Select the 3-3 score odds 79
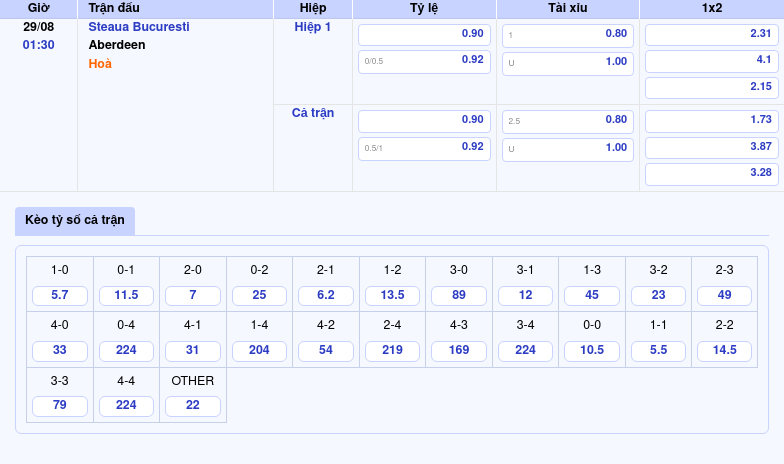 [x=60, y=406]
